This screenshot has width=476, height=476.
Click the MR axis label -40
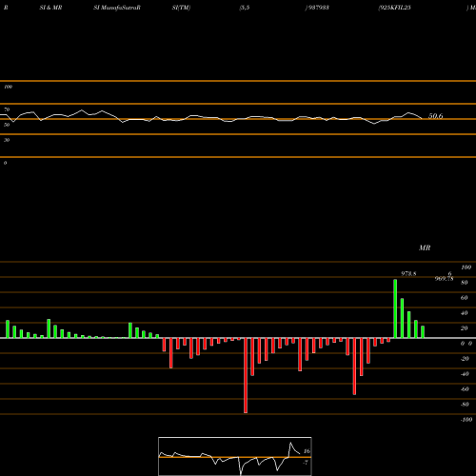(465, 374)
